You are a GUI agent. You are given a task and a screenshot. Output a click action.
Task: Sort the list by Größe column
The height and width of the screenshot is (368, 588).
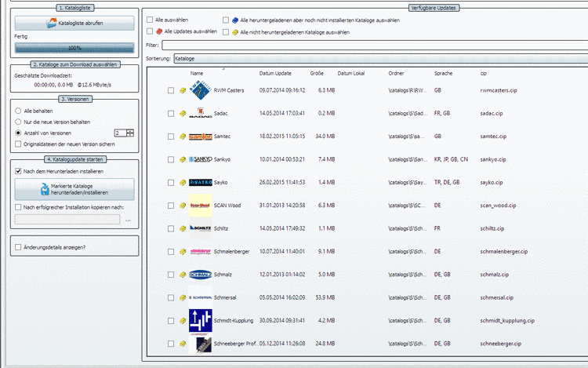(317, 74)
